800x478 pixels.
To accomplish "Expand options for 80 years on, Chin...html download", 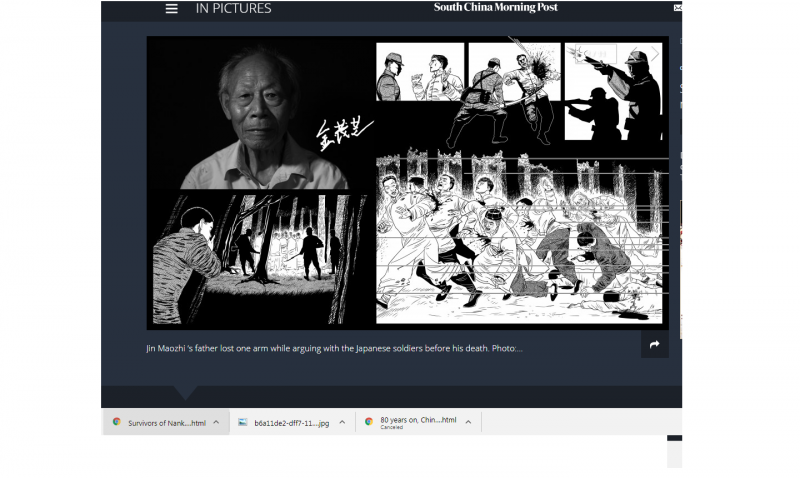I will pos(468,422).
